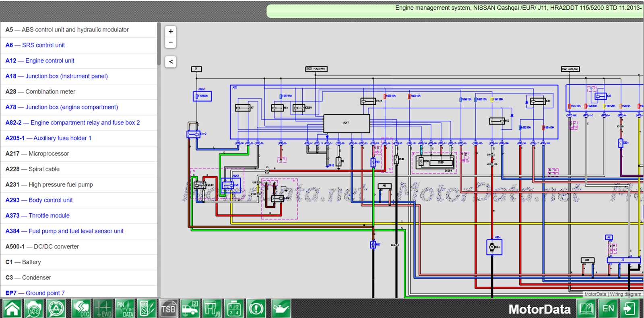The image size is (644, 318).
Task: Open the DTC fault codes icon
Action: [81, 309]
